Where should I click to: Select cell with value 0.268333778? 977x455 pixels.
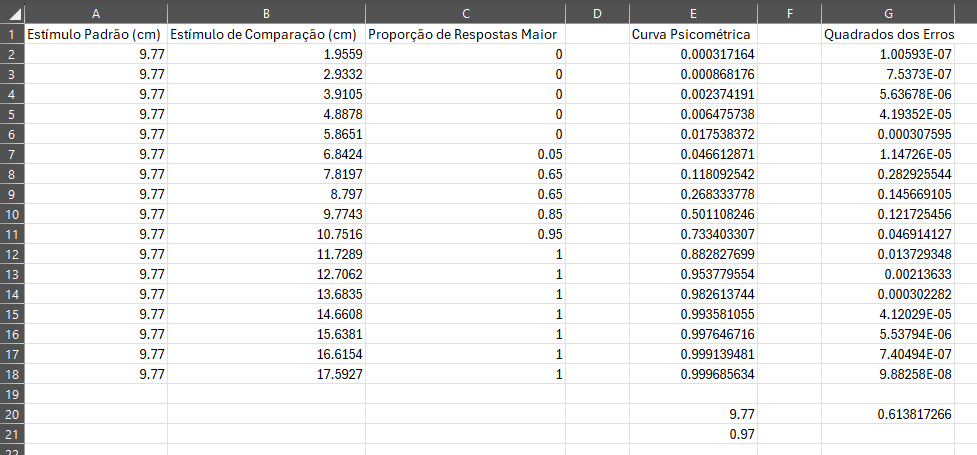coord(693,194)
